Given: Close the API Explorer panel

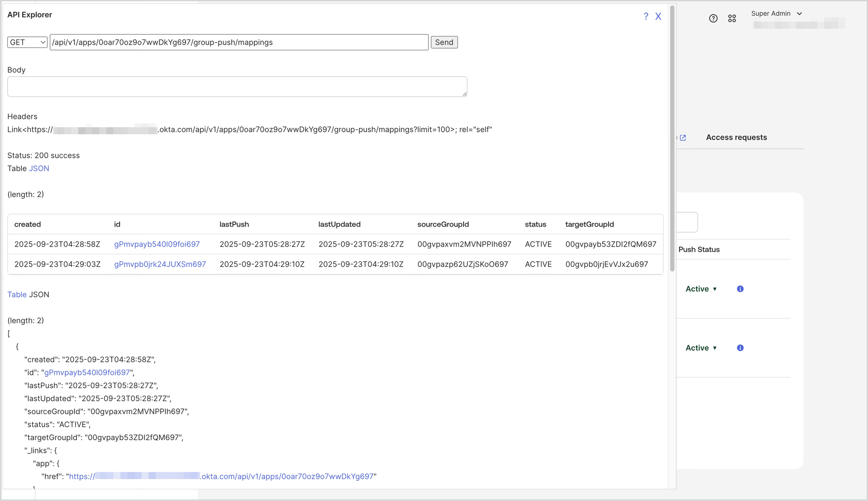Looking at the screenshot, I should pos(658,16).
